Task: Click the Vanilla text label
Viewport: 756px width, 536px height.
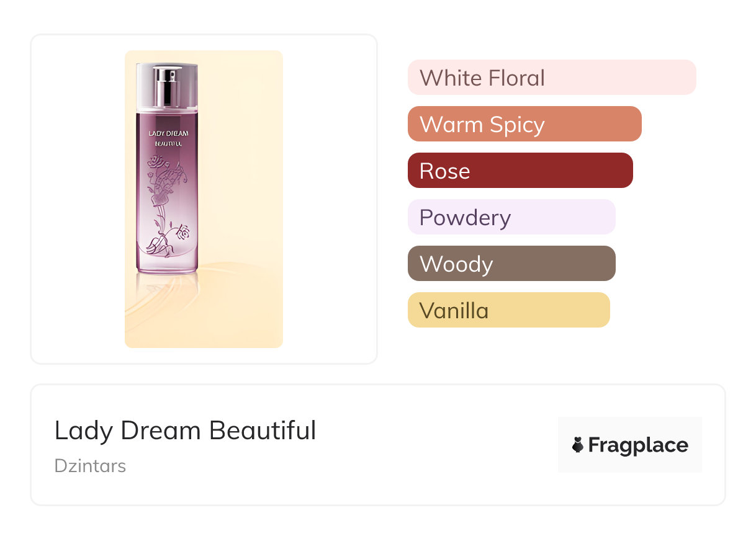Action: pyautogui.click(x=454, y=311)
